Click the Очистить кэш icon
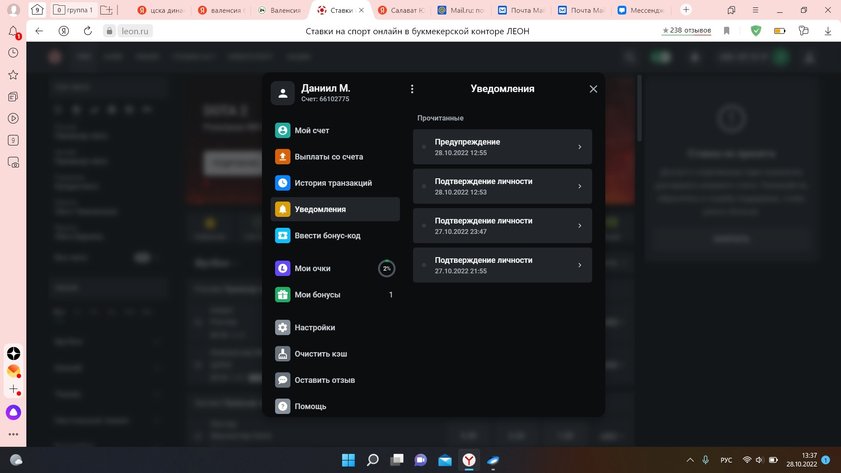 (283, 354)
